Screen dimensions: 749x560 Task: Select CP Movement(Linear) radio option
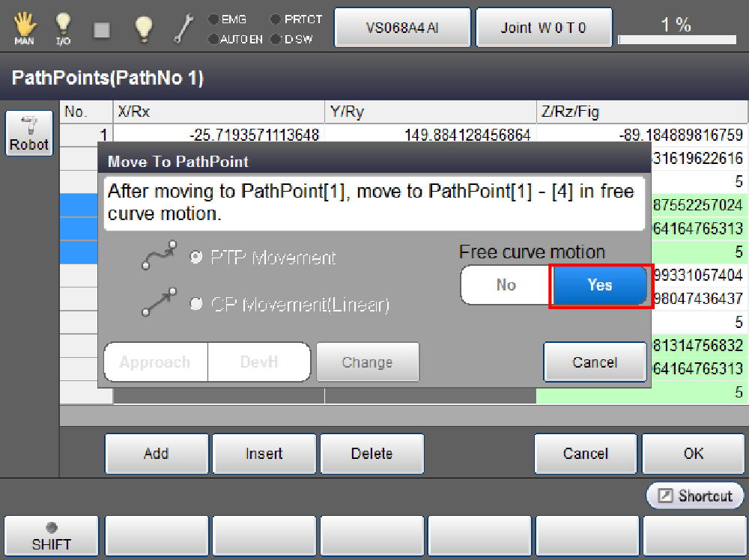pyautogui.click(x=196, y=304)
